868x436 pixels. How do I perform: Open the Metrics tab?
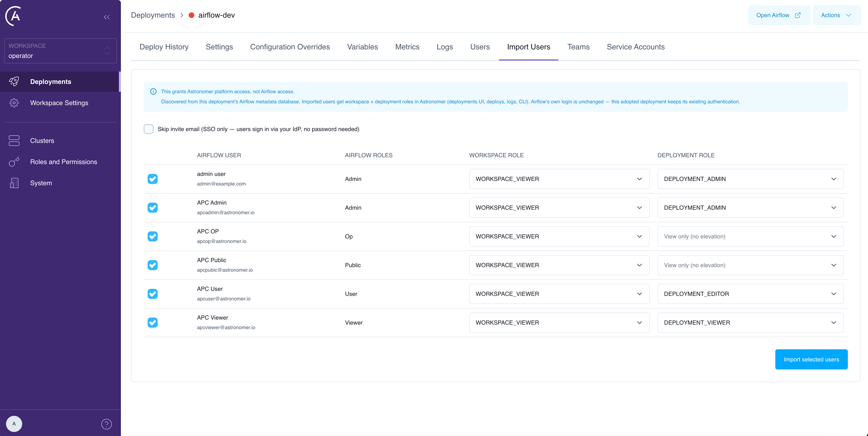point(407,47)
